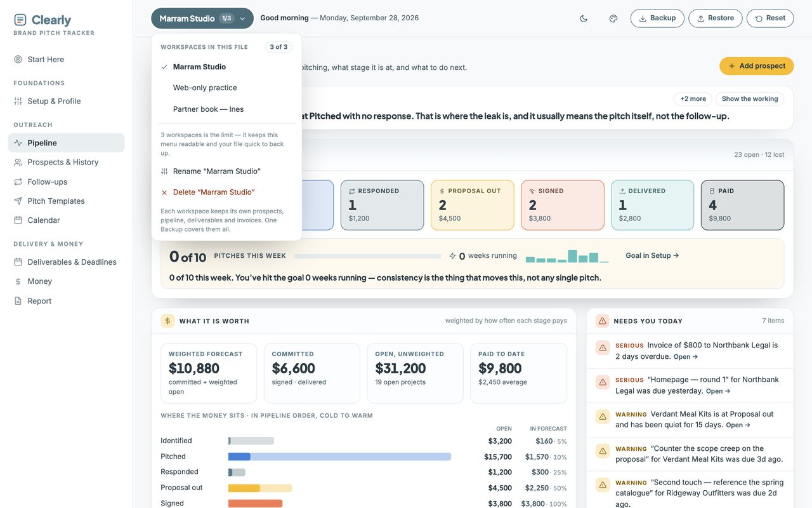Image resolution: width=812 pixels, height=508 pixels.
Task: Click the alert icon on Northbank Legal invoice row
Action: point(603,348)
